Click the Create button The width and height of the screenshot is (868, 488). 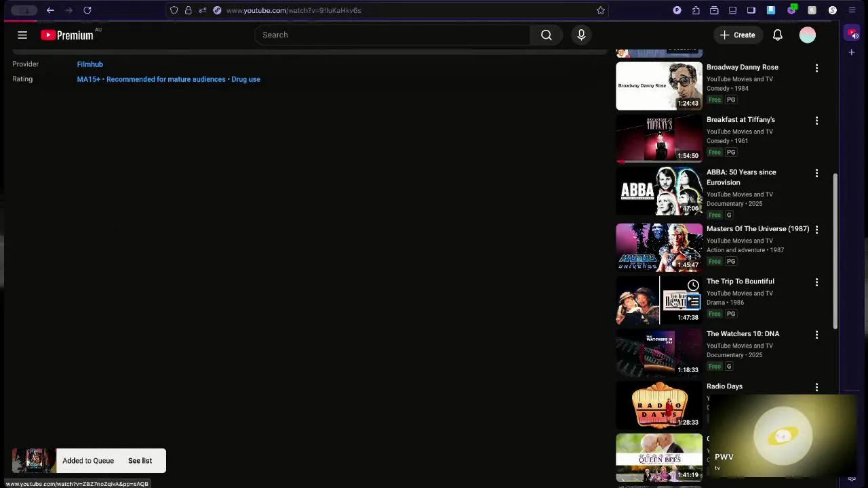pyautogui.click(x=737, y=35)
